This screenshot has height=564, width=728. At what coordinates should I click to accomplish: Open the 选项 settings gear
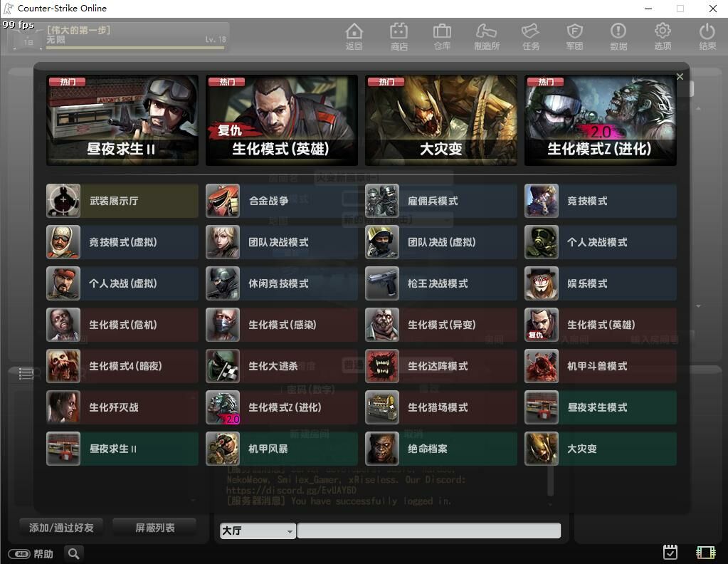[x=663, y=36]
